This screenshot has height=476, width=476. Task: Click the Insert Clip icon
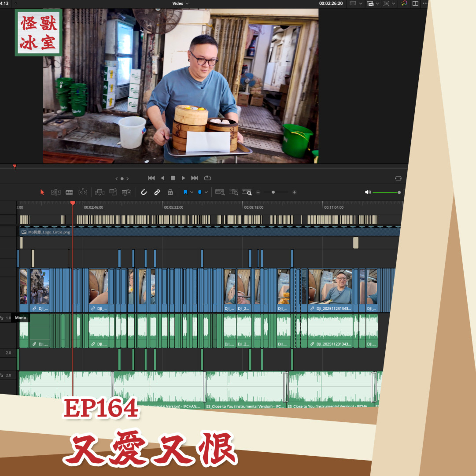[x=99, y=192]
